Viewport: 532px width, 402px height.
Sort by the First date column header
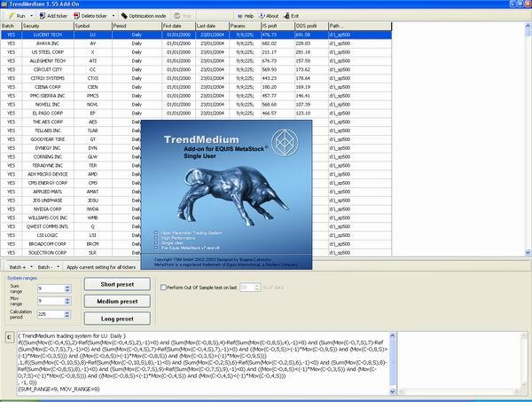179,26
